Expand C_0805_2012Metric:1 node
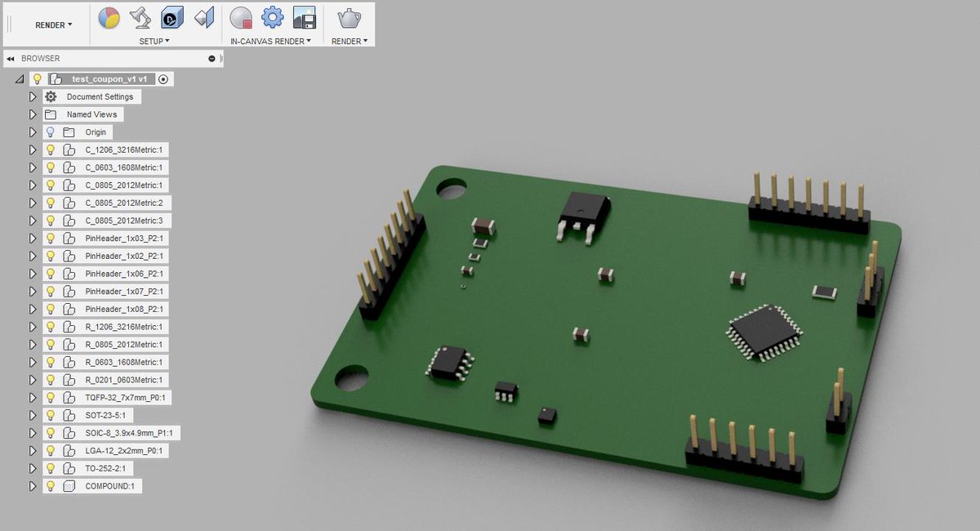Screen dimensions: 980x531 click(x=33, y=185)
